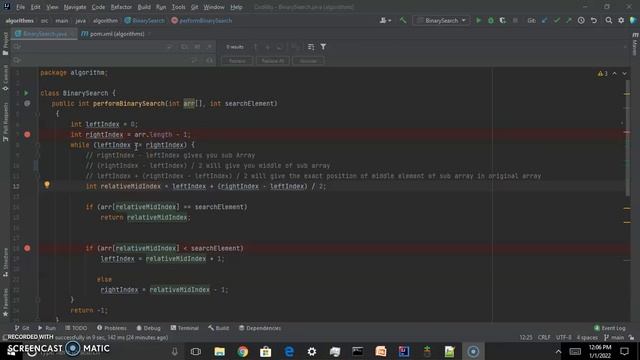Open Google Chrome from the taskbar

point(242,351)
